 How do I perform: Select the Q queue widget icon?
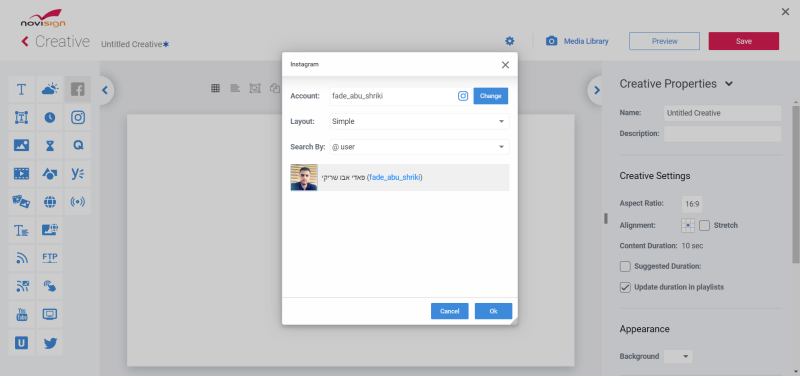[78, 145]
